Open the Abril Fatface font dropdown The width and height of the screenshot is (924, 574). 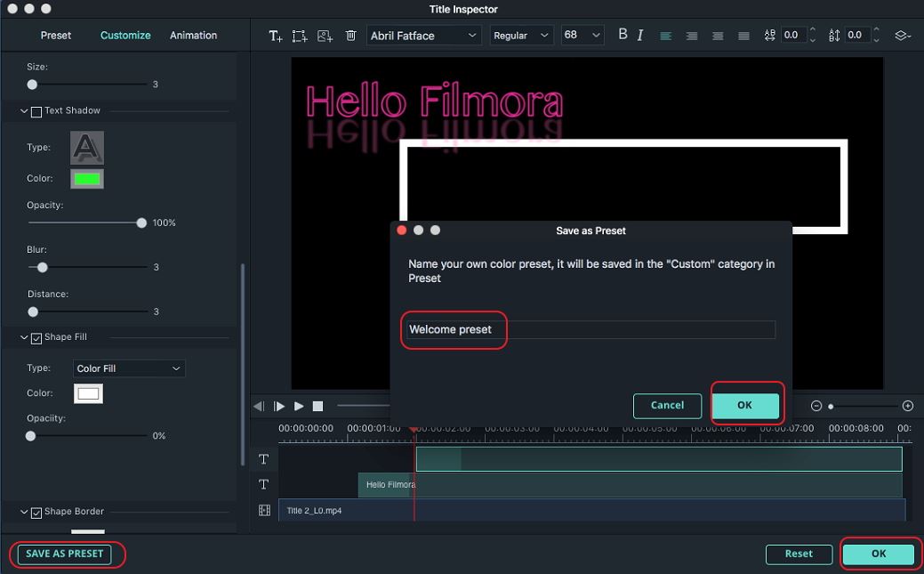point(423,36)
